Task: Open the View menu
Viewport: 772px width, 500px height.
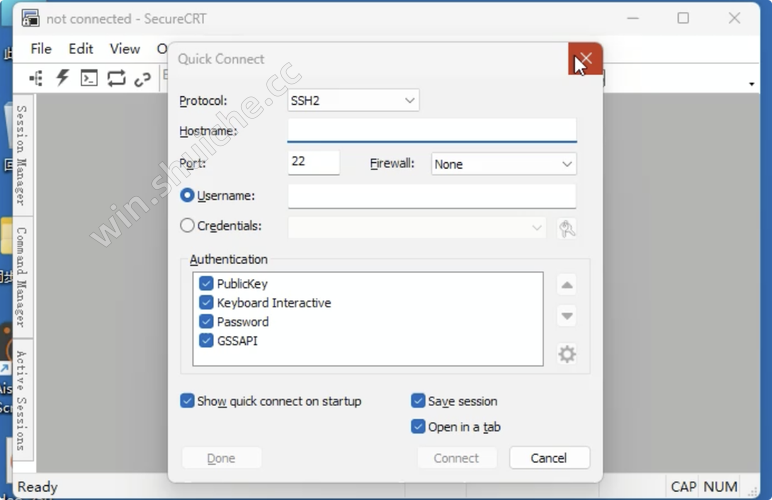Action: [125, 49]
